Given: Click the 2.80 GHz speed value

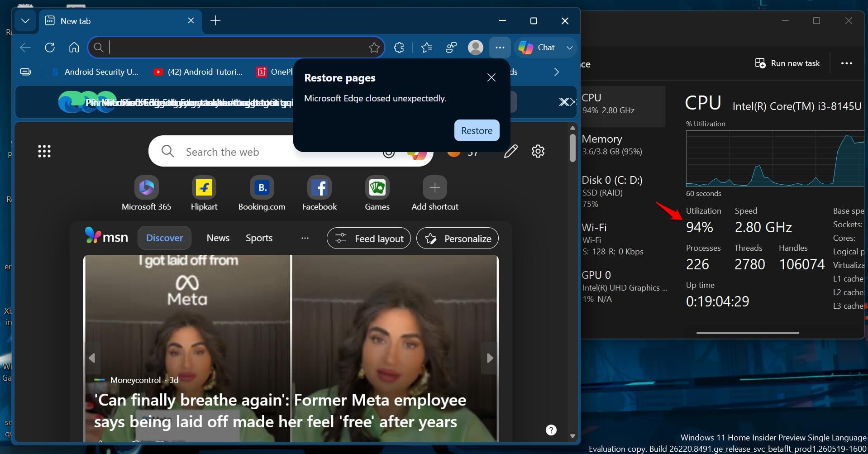Looking at the screenshot, I should coord(763,227).
